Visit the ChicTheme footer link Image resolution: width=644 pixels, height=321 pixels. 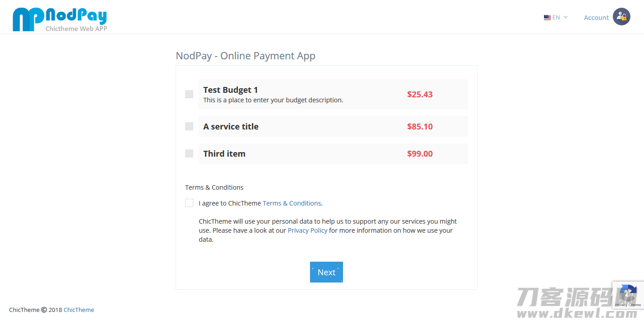pyautogui.click(x=79, y=310)
